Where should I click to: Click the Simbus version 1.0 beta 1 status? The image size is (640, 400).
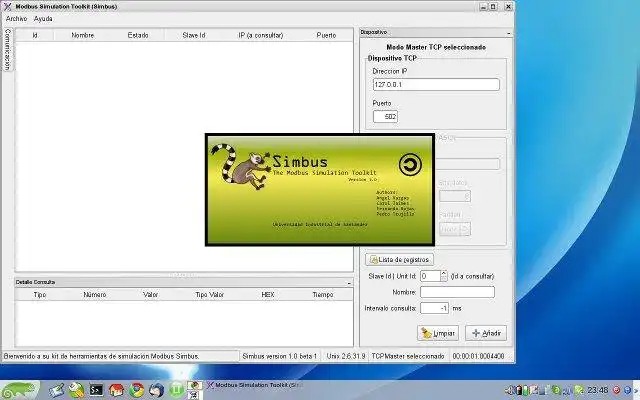click(x=280, y=356)
